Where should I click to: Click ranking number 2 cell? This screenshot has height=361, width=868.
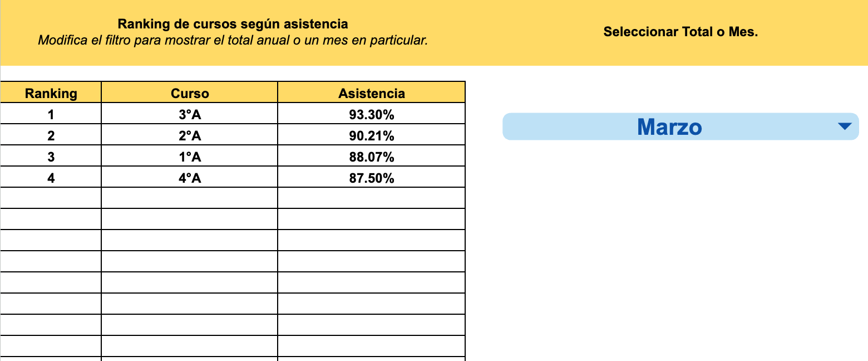[x=51, y=136]
